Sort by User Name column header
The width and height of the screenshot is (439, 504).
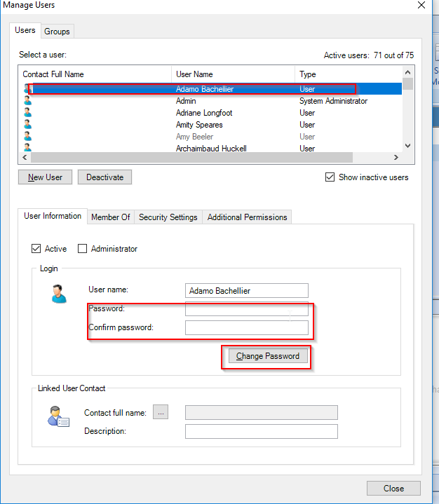click(233, 74)
